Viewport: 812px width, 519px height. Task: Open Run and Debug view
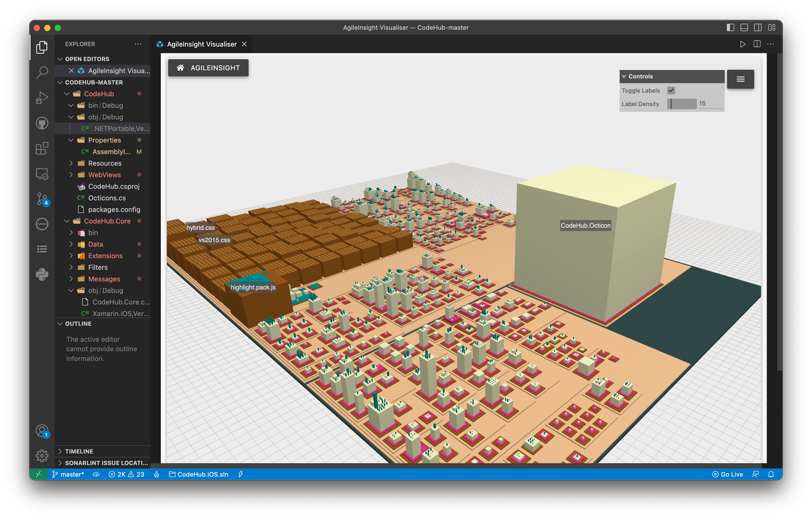42,98
